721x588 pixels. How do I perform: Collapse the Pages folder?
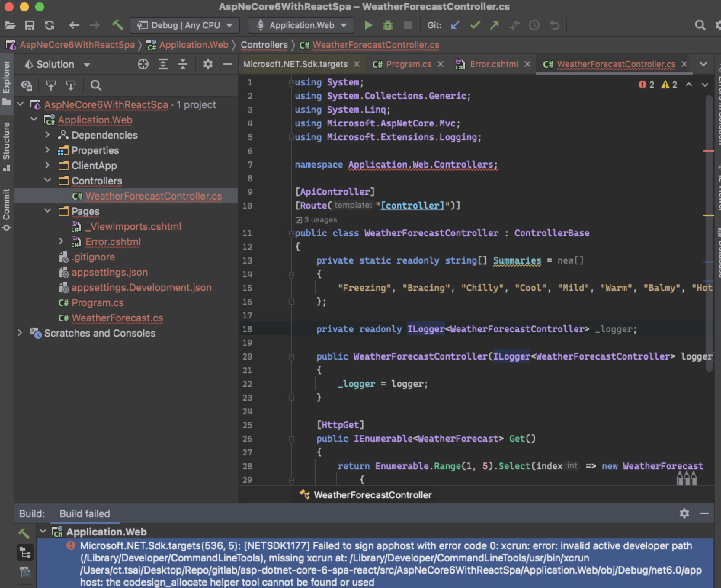(x=47, y=211)
